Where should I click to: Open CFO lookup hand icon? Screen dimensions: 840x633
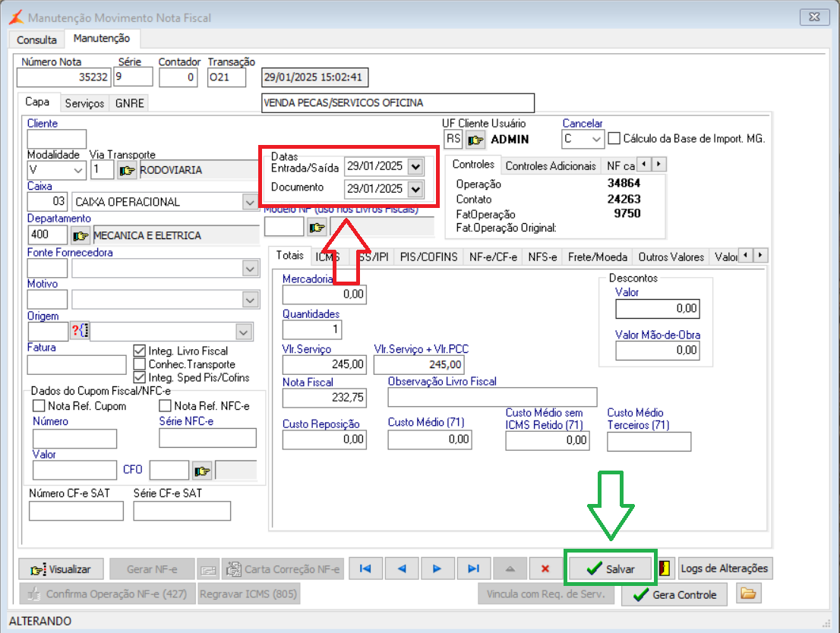(x=202, y=471)
